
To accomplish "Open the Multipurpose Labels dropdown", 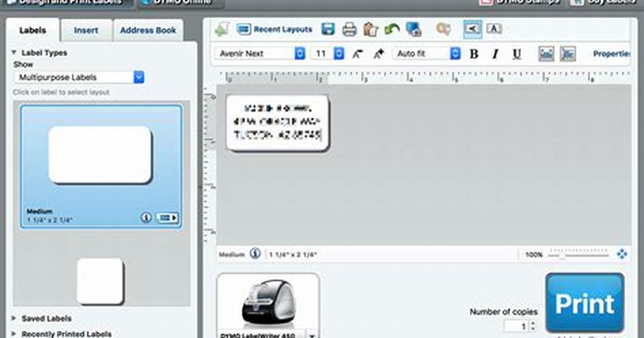I will pyautogui.click(x=79, y=77).
